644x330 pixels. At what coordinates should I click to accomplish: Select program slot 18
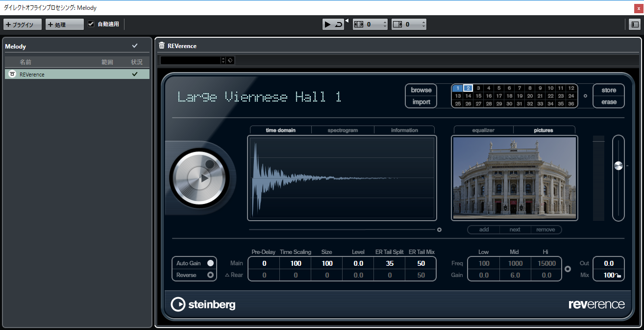509,96
